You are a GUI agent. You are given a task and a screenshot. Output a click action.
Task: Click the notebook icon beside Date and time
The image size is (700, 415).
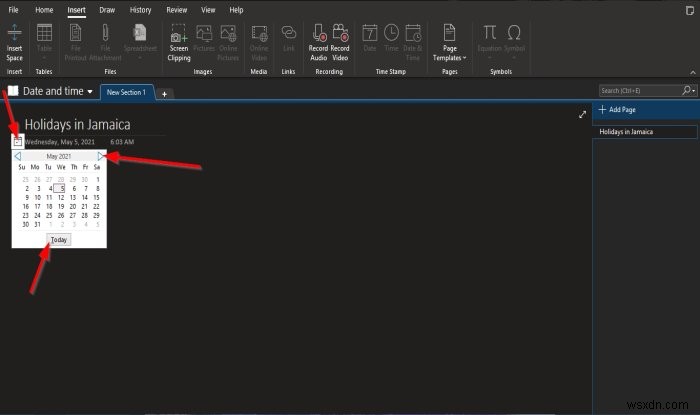click(13, 91)
